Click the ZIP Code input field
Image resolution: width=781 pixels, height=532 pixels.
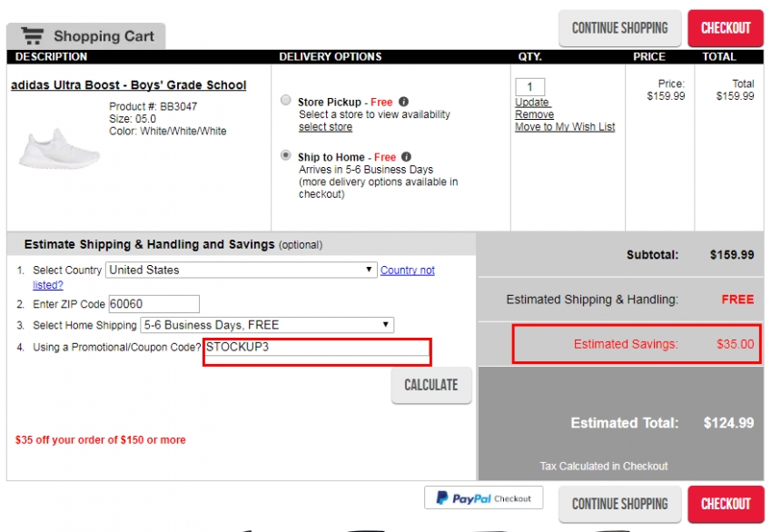[x=153, y=304]
